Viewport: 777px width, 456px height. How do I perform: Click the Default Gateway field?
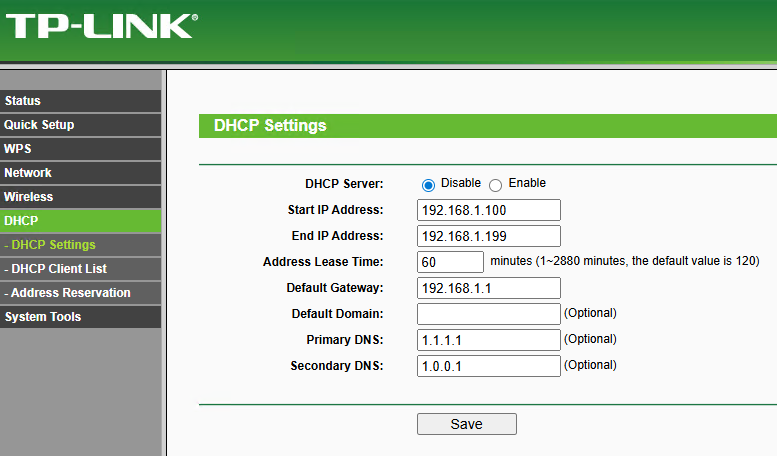pyautogui.click(x=489, y=288)
